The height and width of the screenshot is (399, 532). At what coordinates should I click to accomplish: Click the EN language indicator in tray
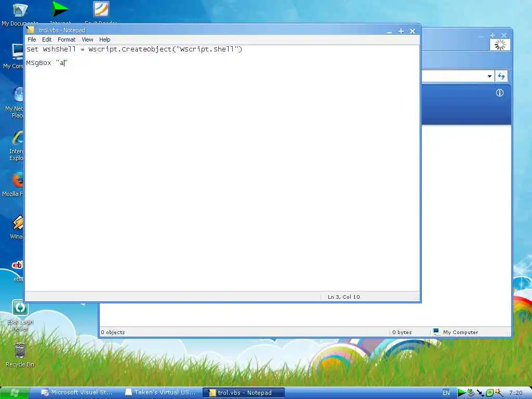tap(446, 393)
